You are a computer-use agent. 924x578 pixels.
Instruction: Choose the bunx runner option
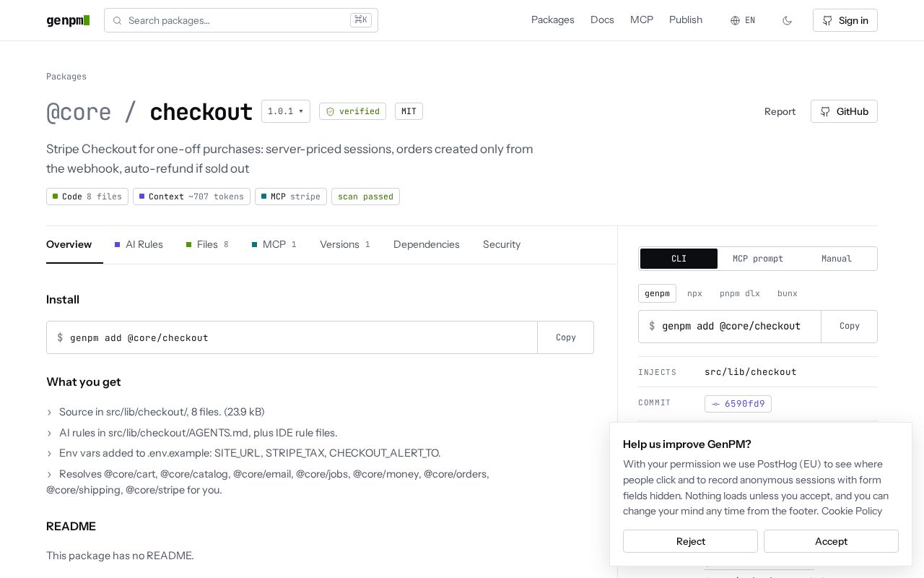788,293
